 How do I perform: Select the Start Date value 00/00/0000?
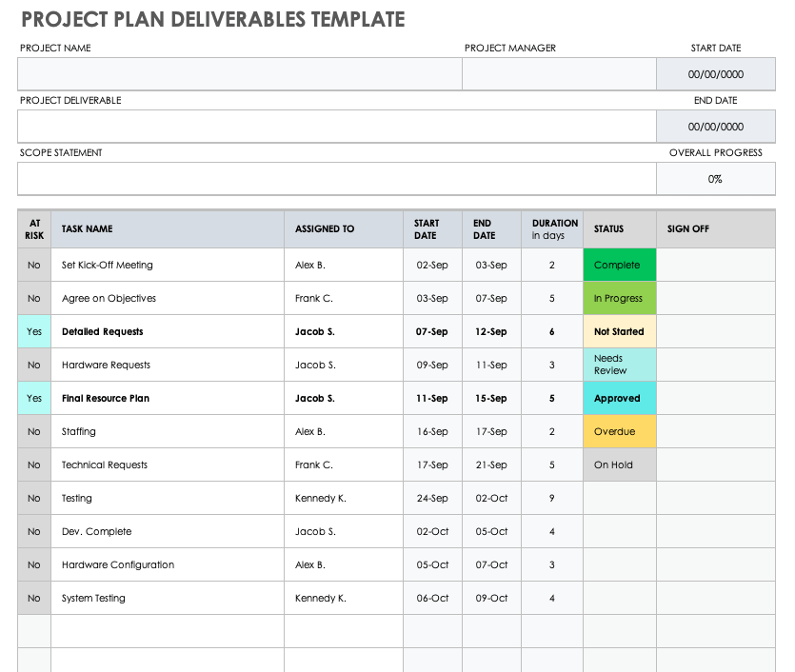tap(716, 74)
